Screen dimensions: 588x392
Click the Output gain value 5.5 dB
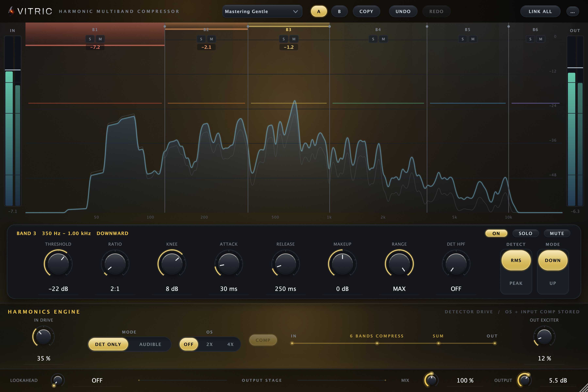point(558,380)
